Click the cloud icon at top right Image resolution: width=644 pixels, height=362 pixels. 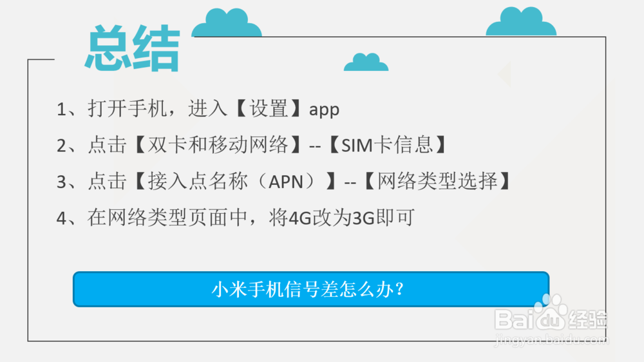[x=521, y=21]
